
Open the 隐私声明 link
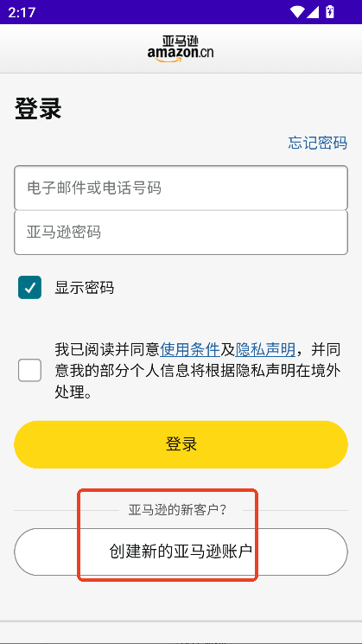(265, 350)
